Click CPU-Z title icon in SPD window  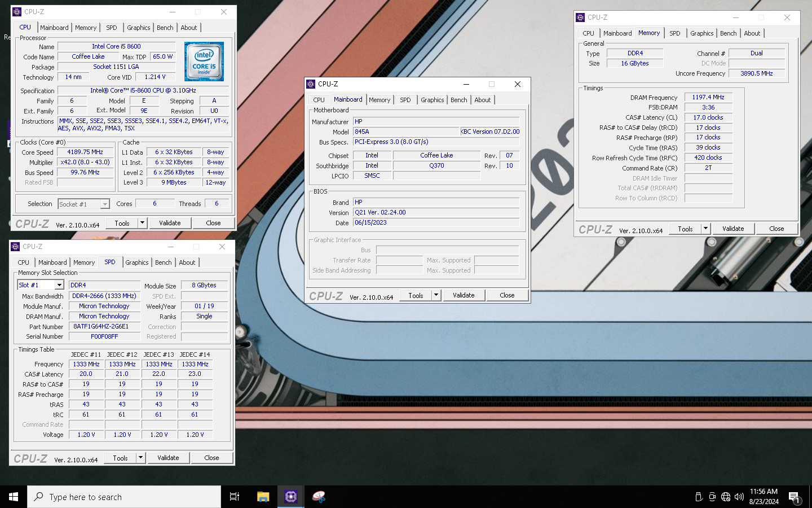pyautogui.click(x=15, y=247)
